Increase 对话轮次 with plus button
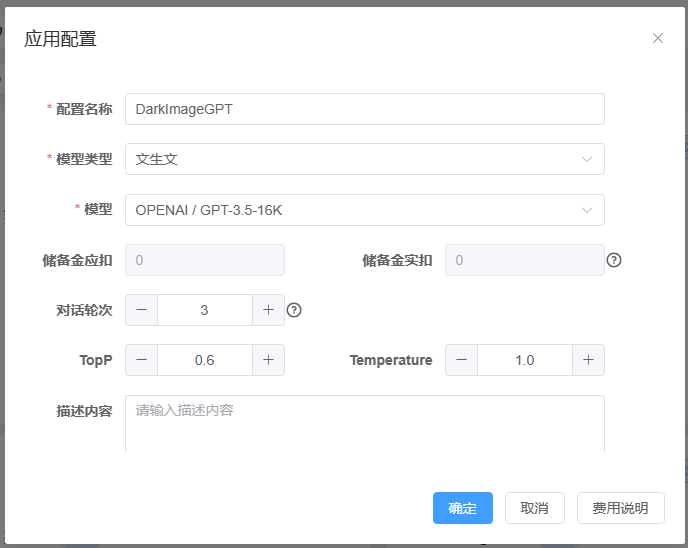The image size is (688, 548). click(x=268, y=310)
